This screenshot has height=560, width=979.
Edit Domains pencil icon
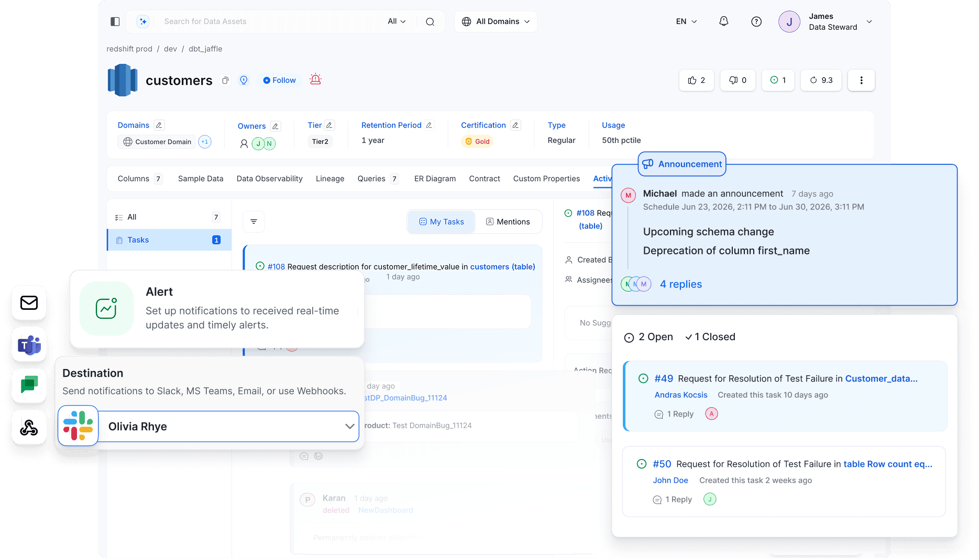click(x=159, y=125)
